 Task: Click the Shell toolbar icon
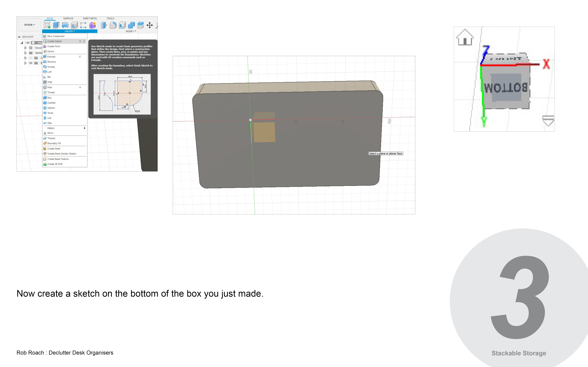click(x=122, y=25)
